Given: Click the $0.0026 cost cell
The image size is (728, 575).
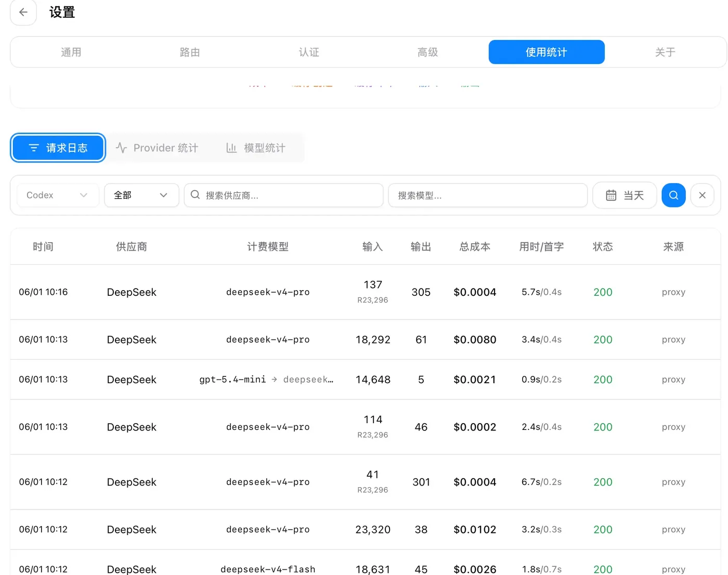Looking at the screenshot, I should pos(475,569).
